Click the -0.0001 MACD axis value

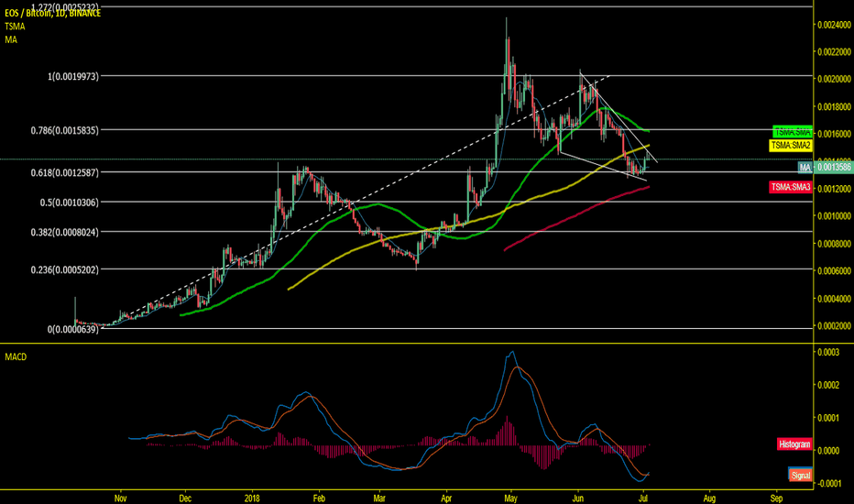click(829, 484)
